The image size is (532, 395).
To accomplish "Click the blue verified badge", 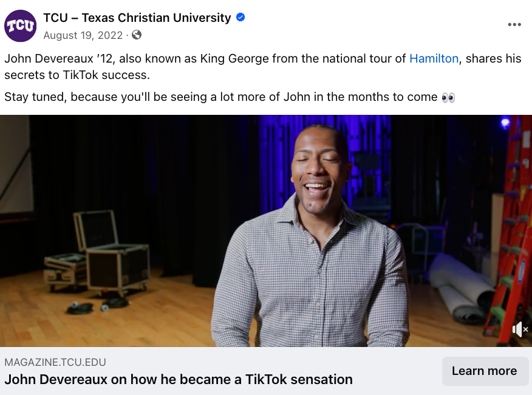I will click(240, 18).
